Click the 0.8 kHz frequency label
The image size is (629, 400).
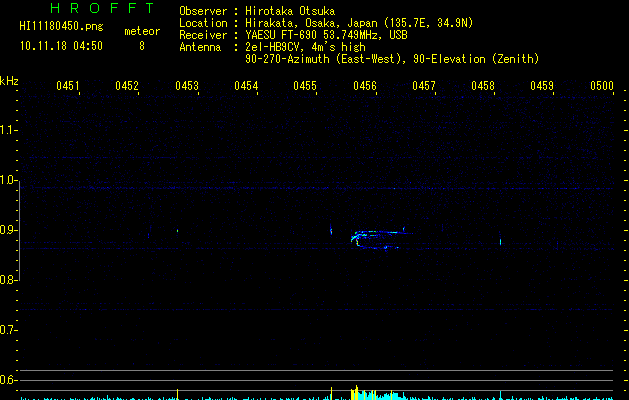coord(8,280)
